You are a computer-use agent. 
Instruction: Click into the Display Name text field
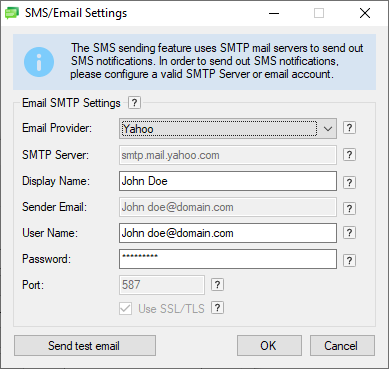(228, 181)
